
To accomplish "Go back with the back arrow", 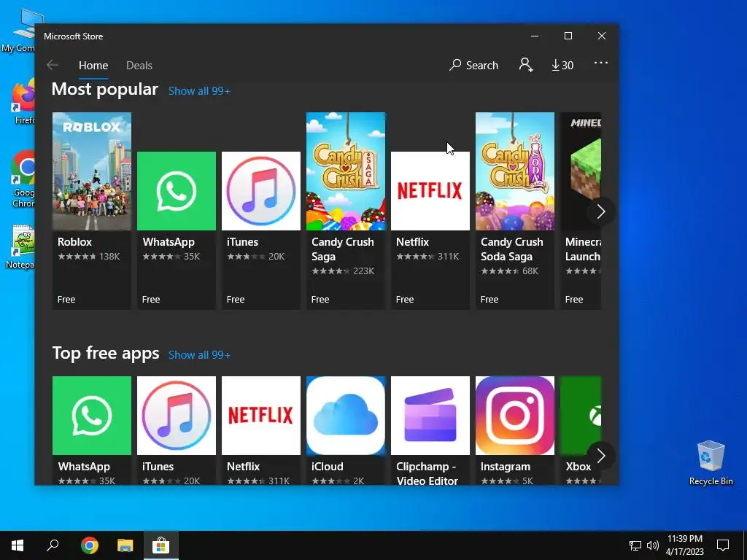I will click(53, 65).
